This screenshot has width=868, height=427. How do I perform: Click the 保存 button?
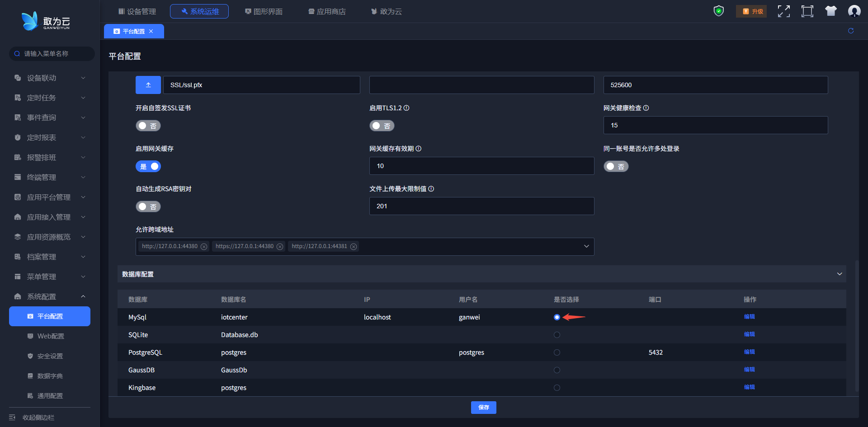pyautogui.click(x=483, y=408)
